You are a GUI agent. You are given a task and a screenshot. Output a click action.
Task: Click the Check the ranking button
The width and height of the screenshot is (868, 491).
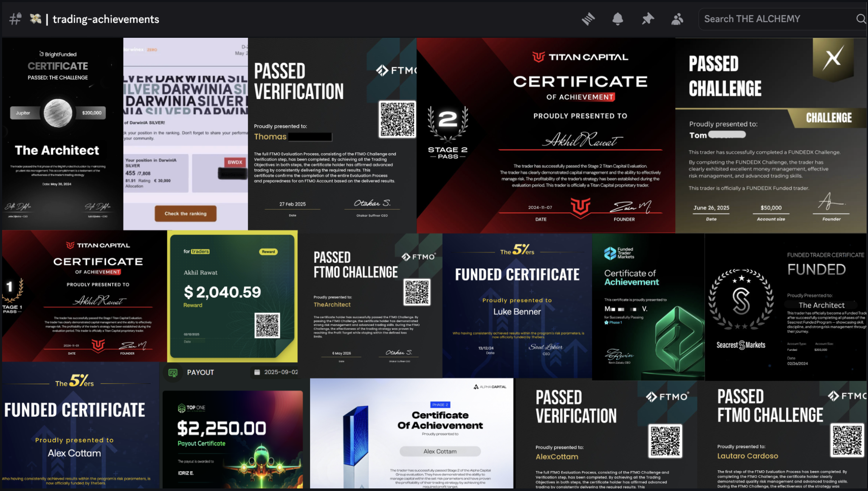pos(186,214)
